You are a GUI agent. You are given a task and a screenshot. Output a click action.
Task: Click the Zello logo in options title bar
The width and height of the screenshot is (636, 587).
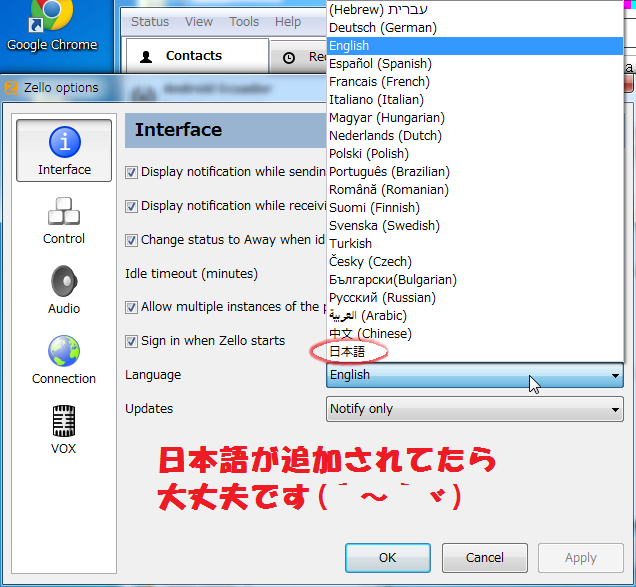(11, 88)
